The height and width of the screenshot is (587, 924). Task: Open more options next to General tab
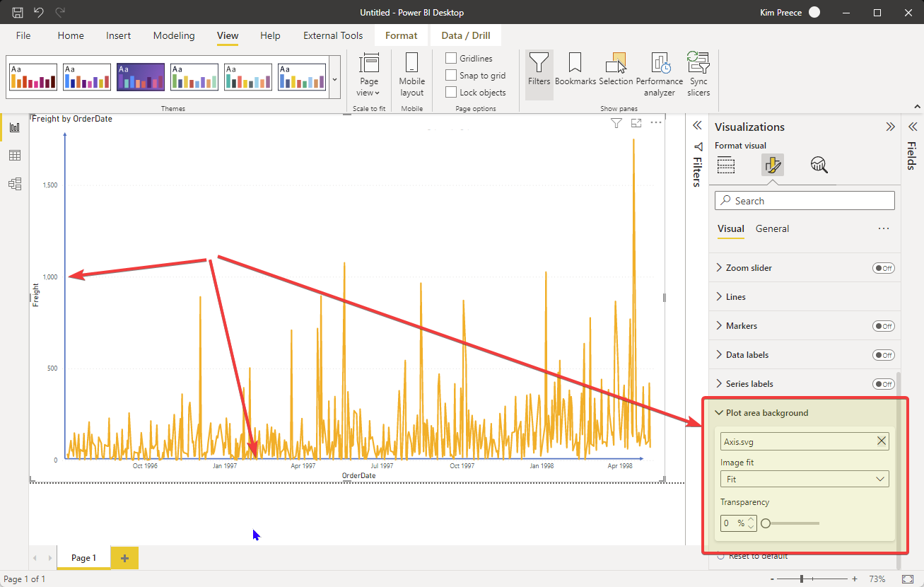click(x=883, y=229)
